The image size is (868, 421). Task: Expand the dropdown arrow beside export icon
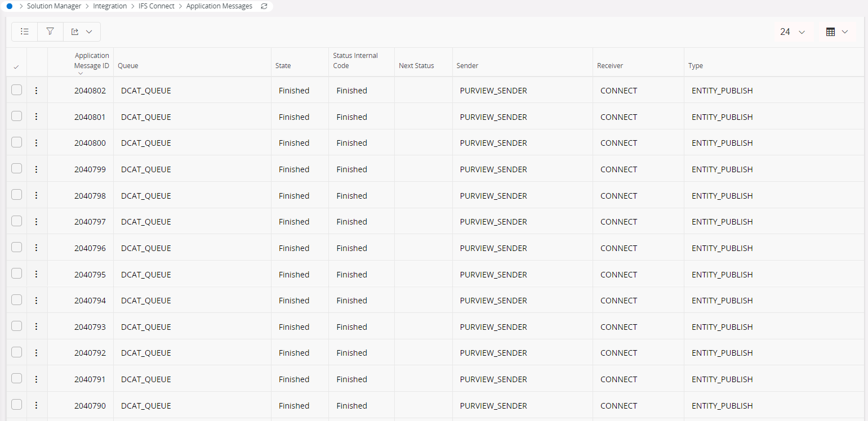89,32
